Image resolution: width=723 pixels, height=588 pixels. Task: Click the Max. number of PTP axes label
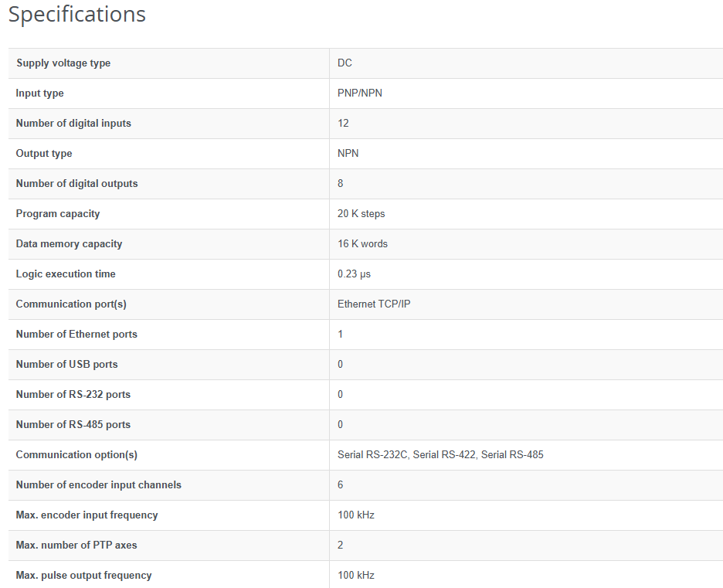(x=76, y=546)
